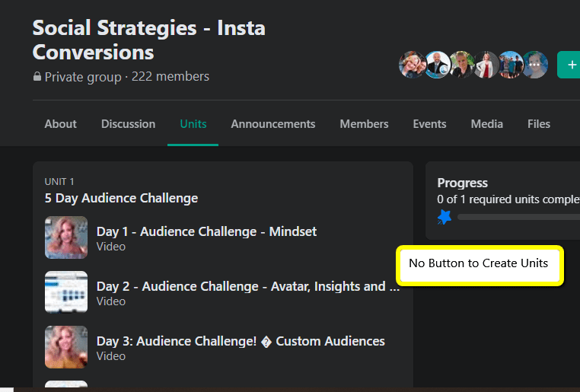Open Day 1 Audience Challenge Mindset video
This screenshot has height=392, width=580.
206,231
